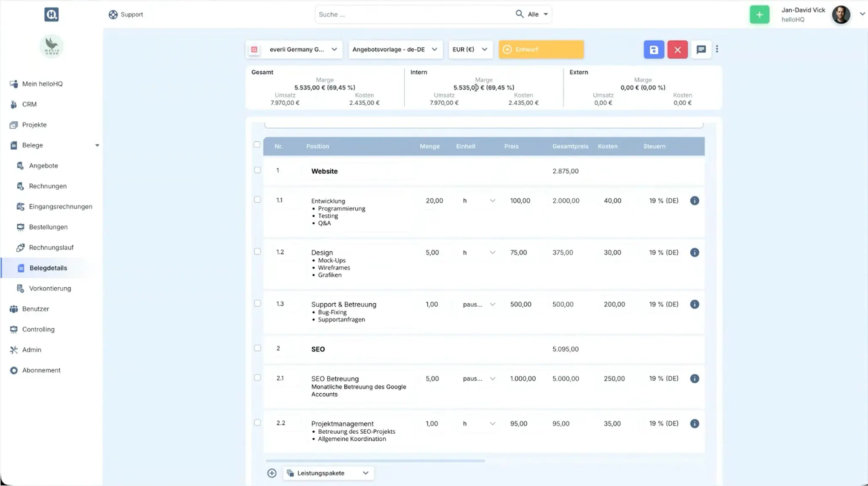Screen dimensions: 868x486
Task: Toggle the select-all header checkbox
Action: click(x=257, y=144)
